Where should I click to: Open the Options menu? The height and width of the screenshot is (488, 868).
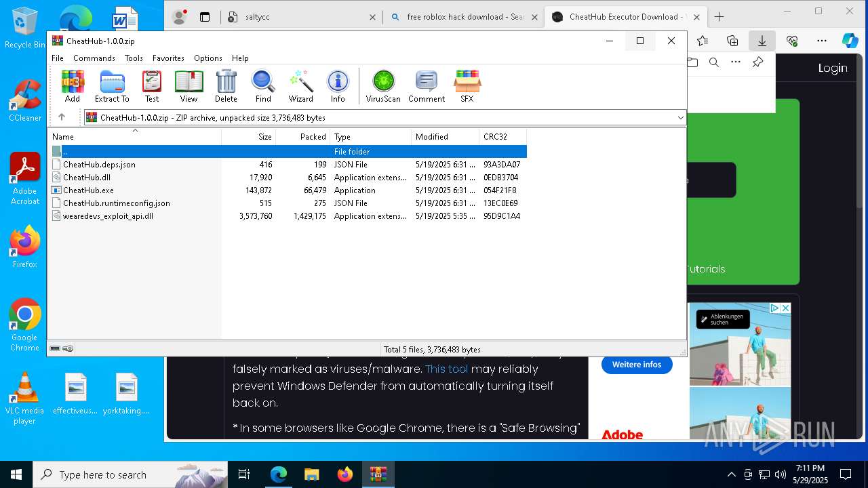point(208,58)
